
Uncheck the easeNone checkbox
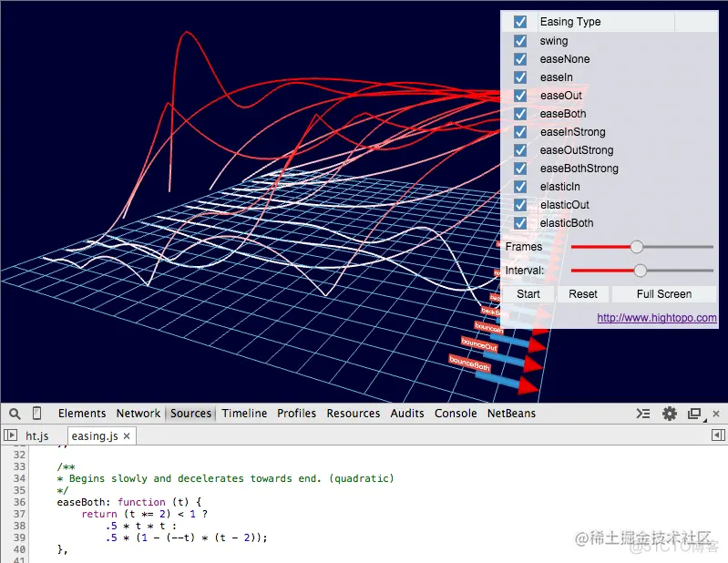pyautogui.click(x=520, y=59)
